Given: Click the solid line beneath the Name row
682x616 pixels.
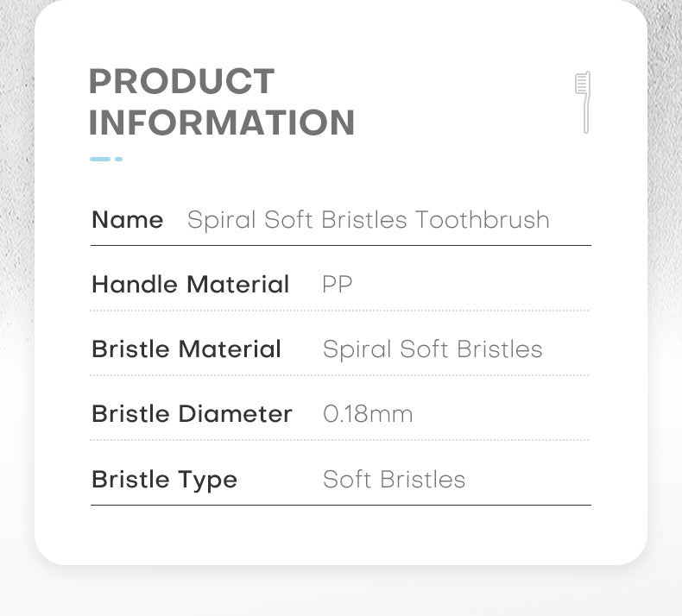Looking at the screenshot, I should coord(341,245).
